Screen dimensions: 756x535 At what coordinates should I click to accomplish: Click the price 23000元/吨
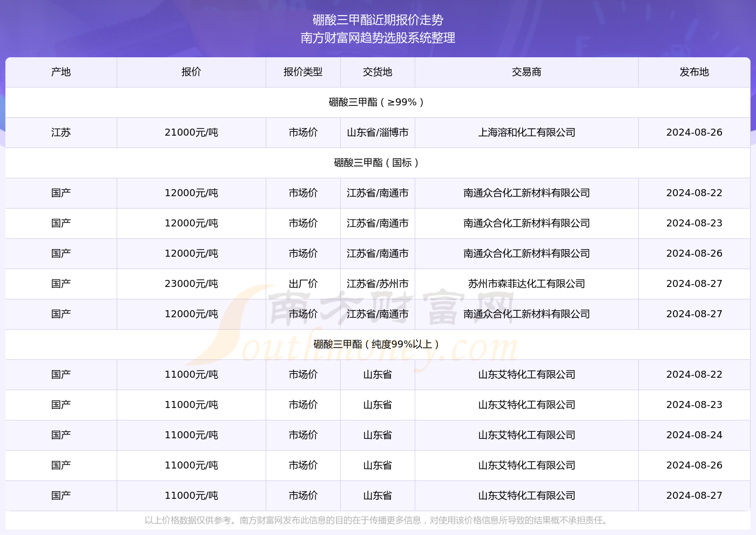(x=191, y=284)
